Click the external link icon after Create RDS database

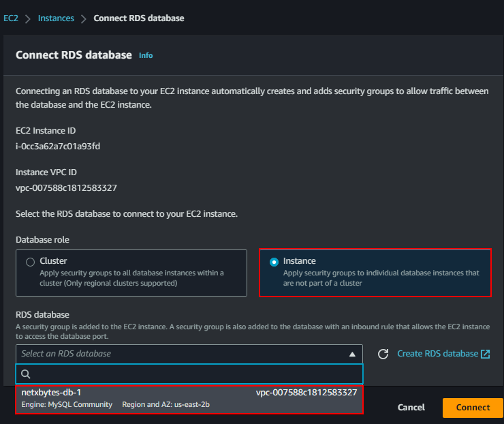[x=485, y=354]
